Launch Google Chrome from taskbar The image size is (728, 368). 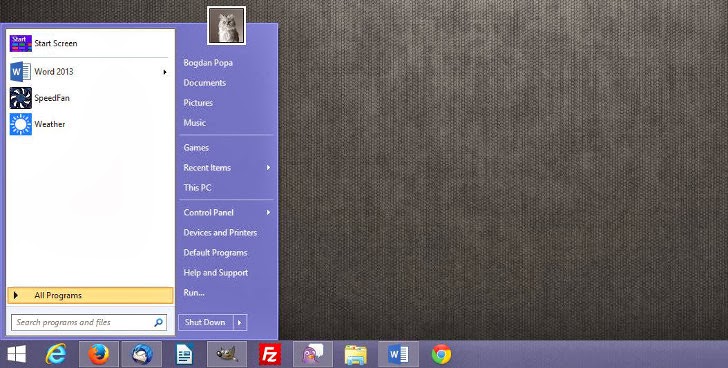coord(441,355)
